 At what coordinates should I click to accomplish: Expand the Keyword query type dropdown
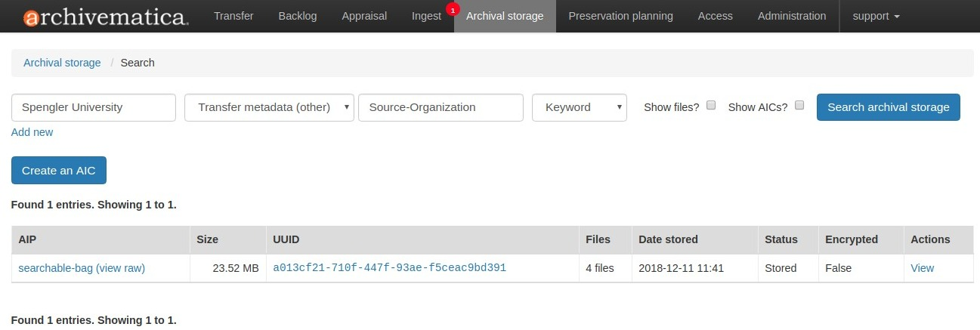pyautogui.click(x=579, y=107)
